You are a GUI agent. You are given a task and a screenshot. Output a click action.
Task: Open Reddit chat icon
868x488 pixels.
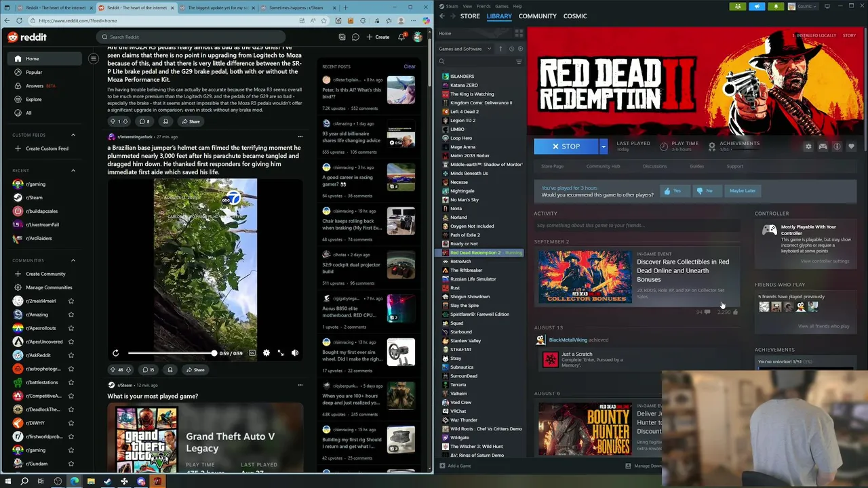pyautogui.click(x=355, y=37)
